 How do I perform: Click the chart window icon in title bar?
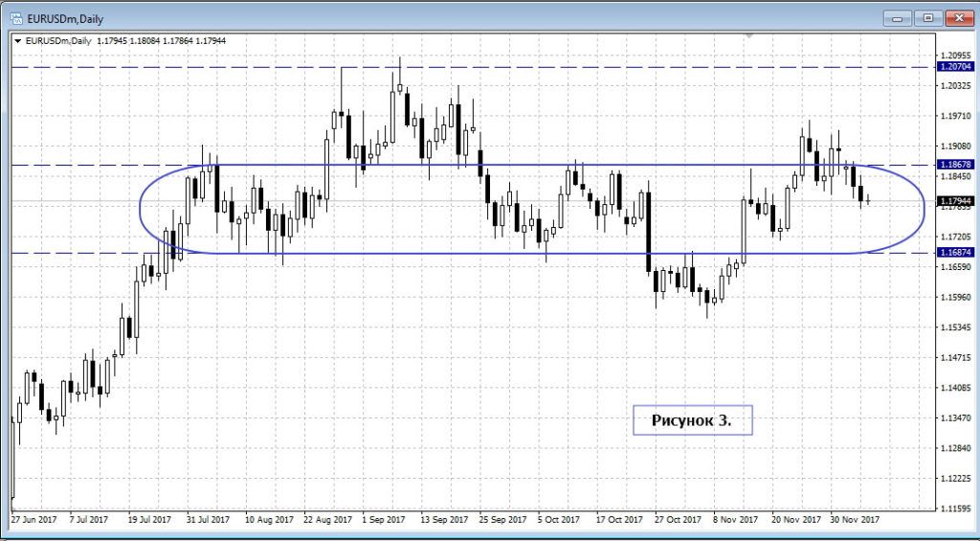point(17,17)
